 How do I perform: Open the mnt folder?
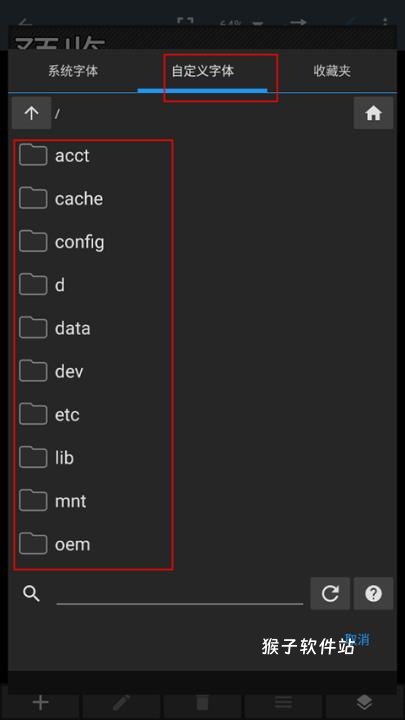[93, 501]
